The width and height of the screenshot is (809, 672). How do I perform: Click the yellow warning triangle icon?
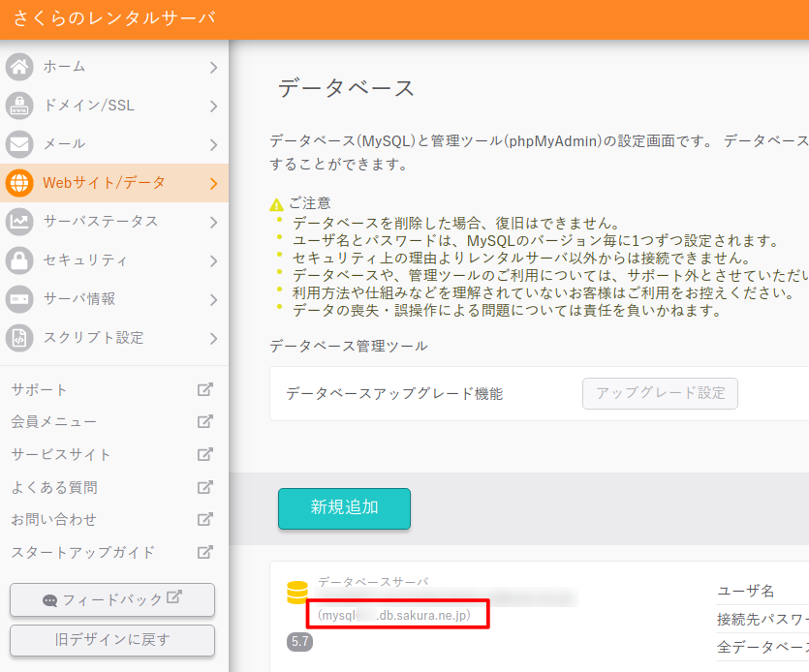point(276,205)
